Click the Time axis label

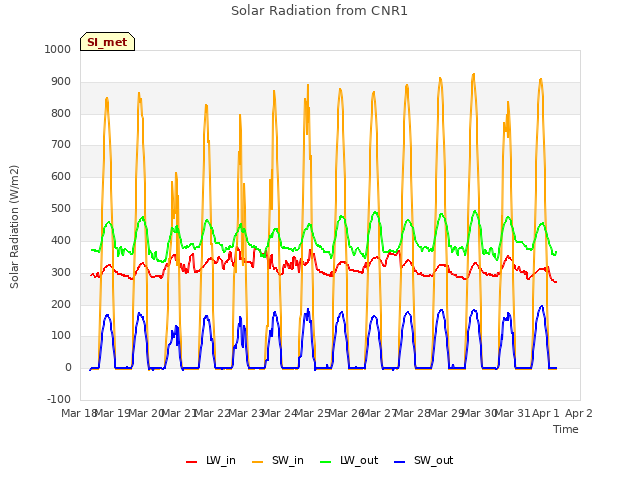point(566,429)
